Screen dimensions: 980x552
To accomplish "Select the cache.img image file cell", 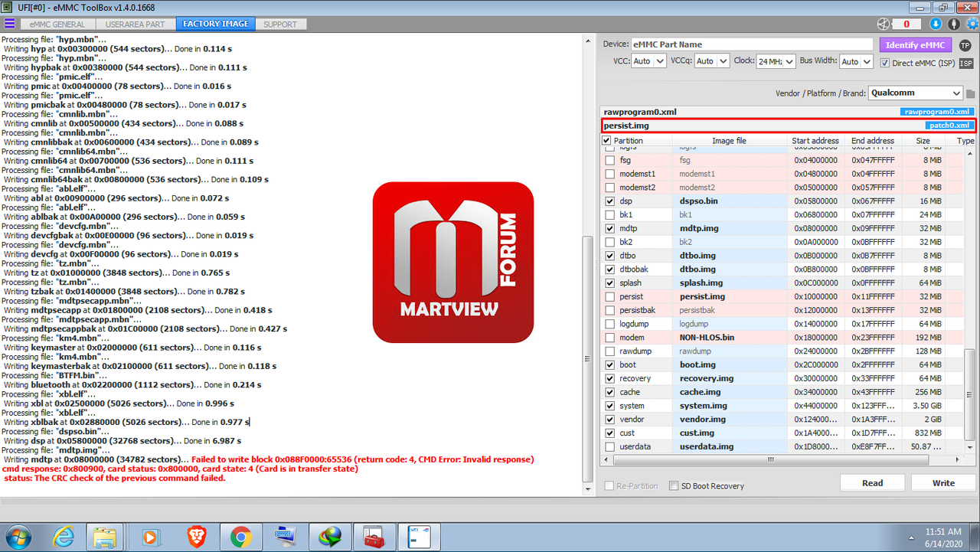I will (730, 392).
